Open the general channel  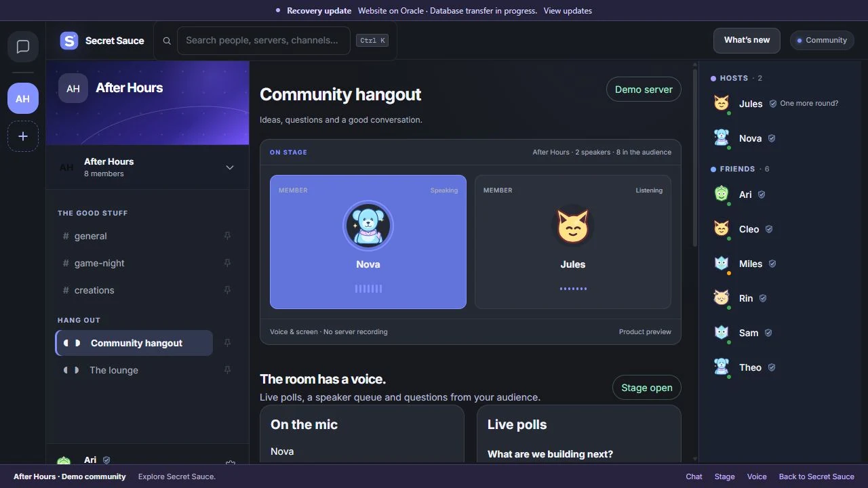click(x=134, y=236)
